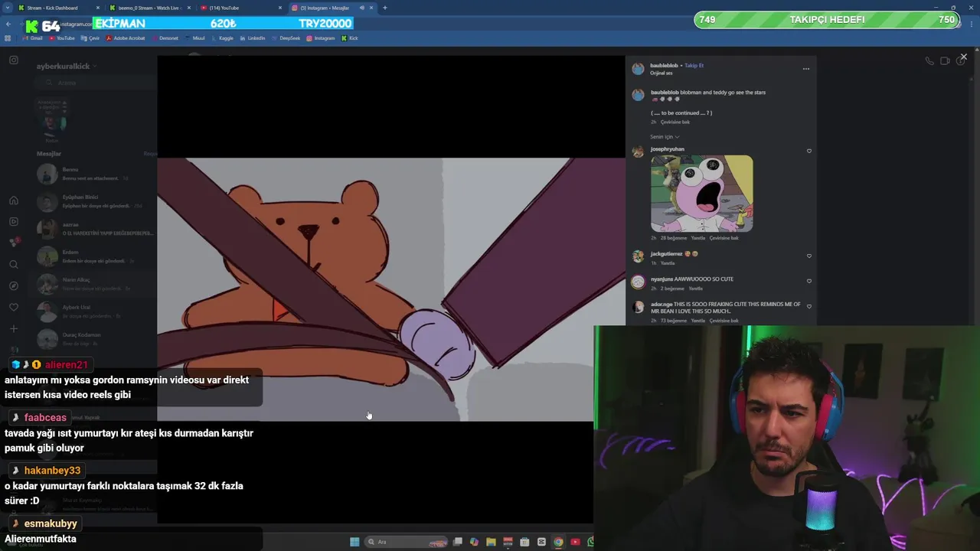Click the Create plus icon in sidebar
The image size is (980, 551).
14,329
